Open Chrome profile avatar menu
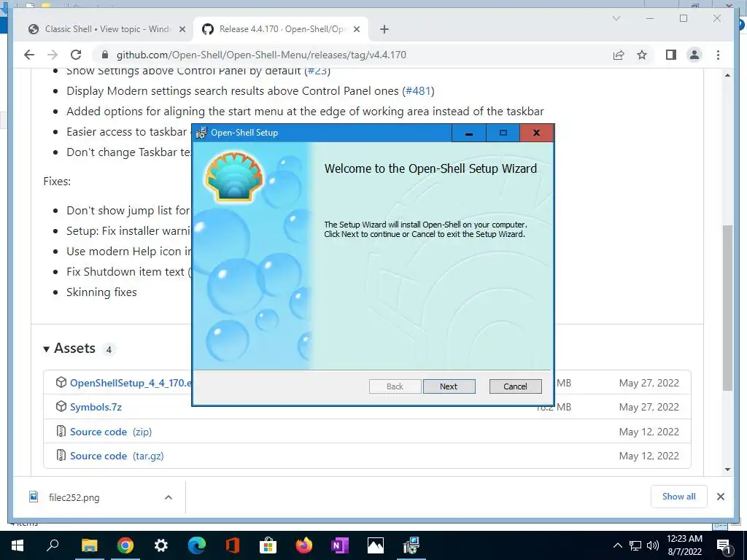Screen dimensions: 747x560 [x=694, y=55]
